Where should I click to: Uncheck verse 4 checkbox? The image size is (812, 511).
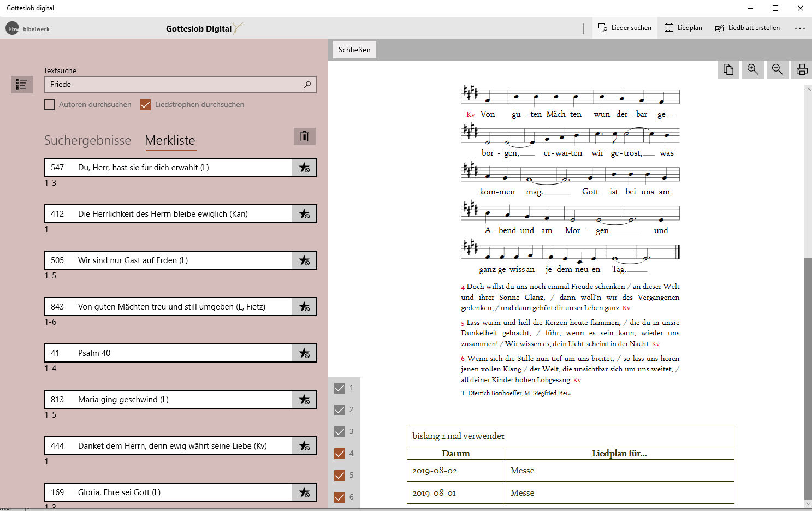click(x=340, y=454)
